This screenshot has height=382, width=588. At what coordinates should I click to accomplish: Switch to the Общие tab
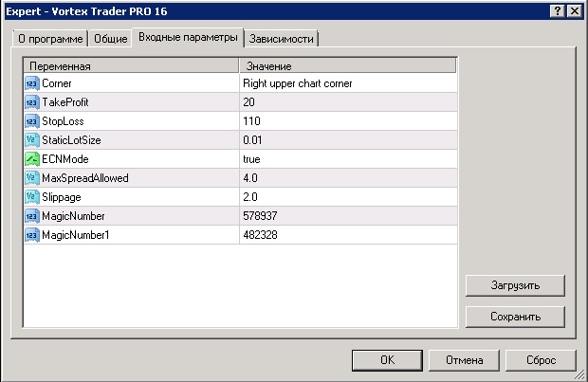pyautogui.click(x=111, y=39)
